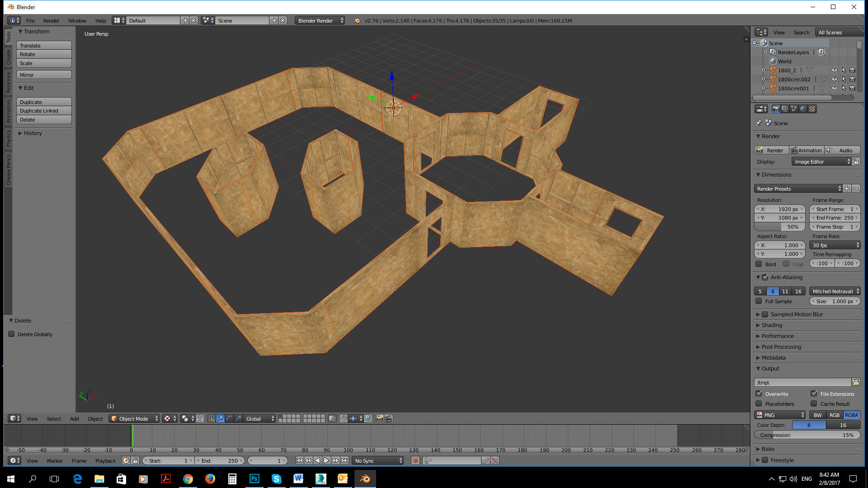
Task: Enable the Bord border render checkbox
Action: point(759,264)
